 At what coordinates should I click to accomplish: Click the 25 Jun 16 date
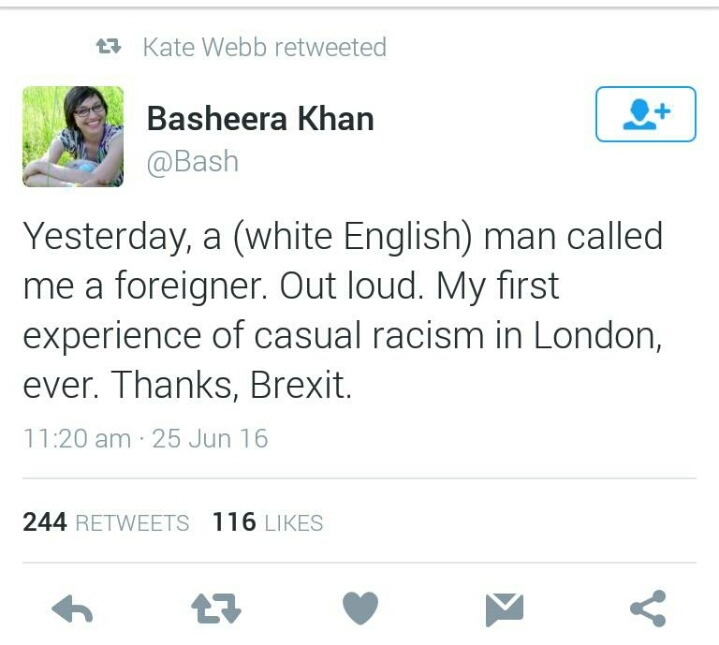[210, 438]
